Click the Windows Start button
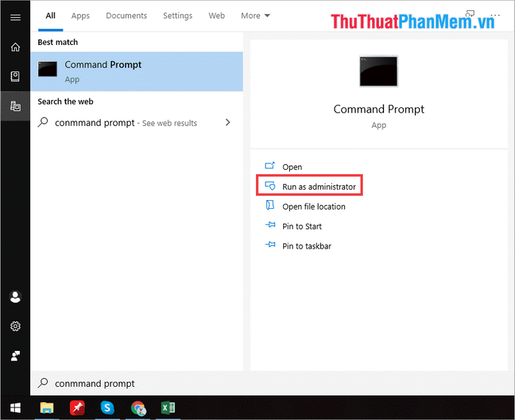 pyautogui.click(x=15, y=407)
